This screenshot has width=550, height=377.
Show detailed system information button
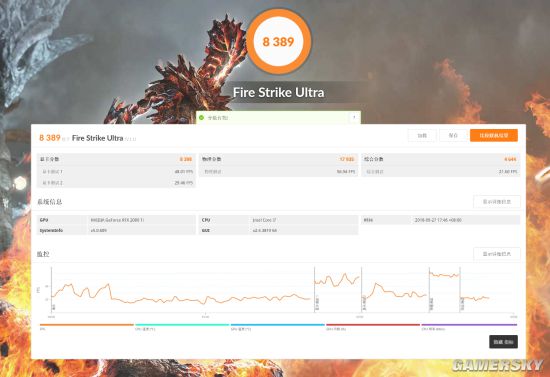pyautogui.click(x=497, y=202)
